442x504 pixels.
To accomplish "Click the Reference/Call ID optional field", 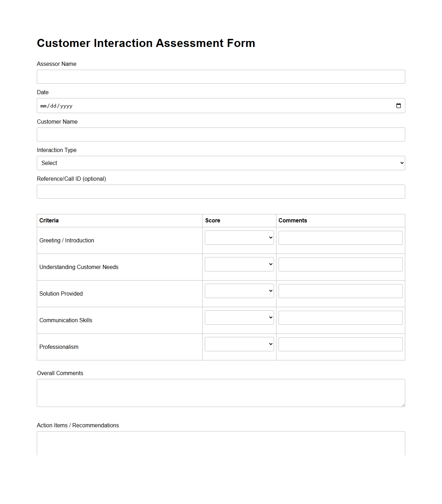I will (x=221, y=192).
